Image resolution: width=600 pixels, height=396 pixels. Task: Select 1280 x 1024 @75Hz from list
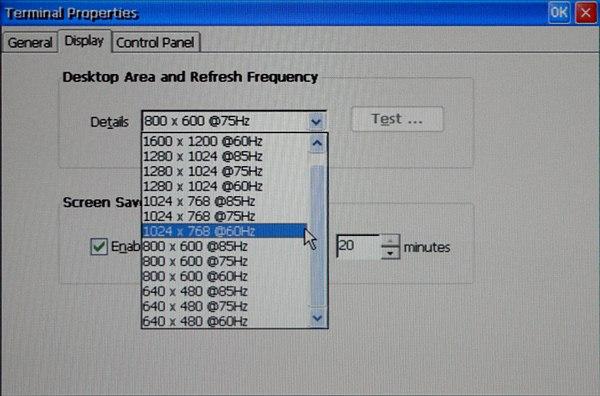(225, 171)
